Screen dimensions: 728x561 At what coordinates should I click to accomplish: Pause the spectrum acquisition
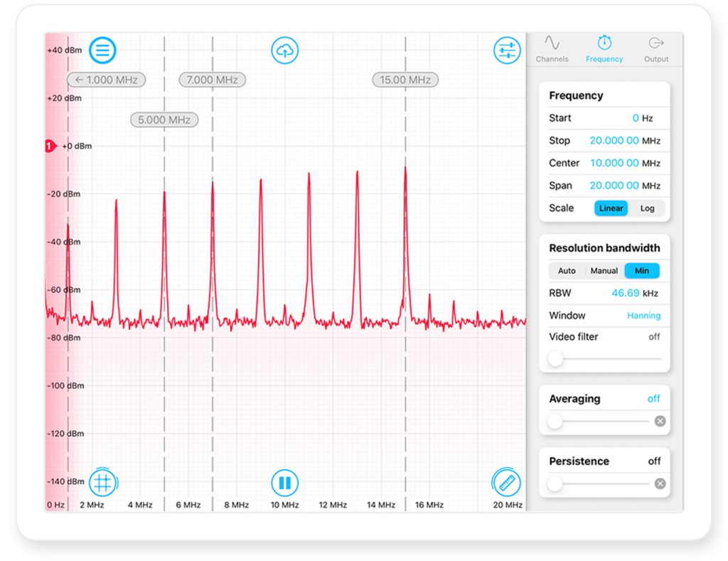pos(284,483)
